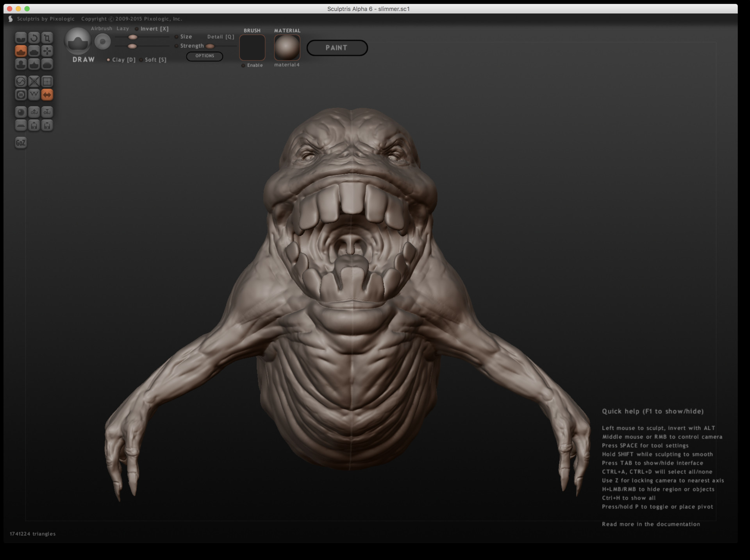
Task: Toggle Wireframe display icon
Action: (x=34, y=95)
